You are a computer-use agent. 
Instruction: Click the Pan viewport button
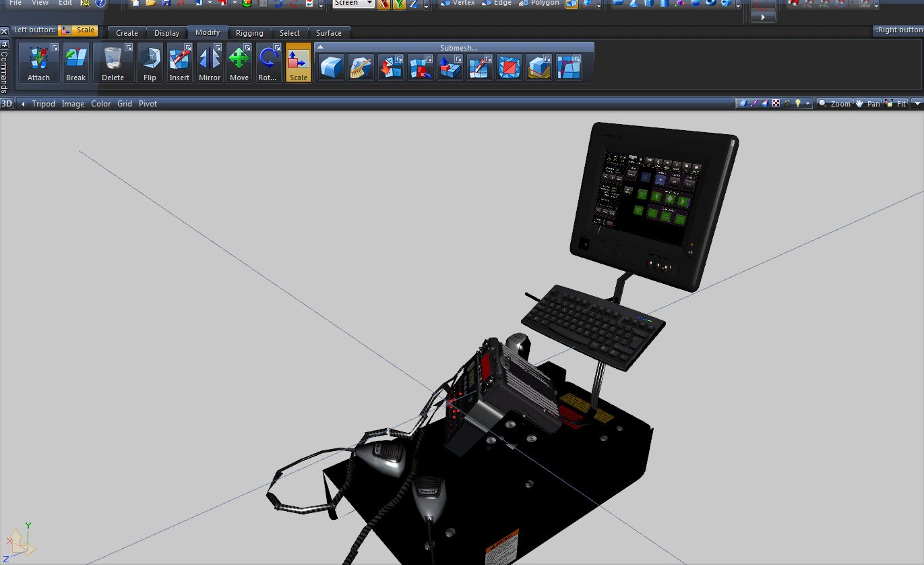pos(868,104)
